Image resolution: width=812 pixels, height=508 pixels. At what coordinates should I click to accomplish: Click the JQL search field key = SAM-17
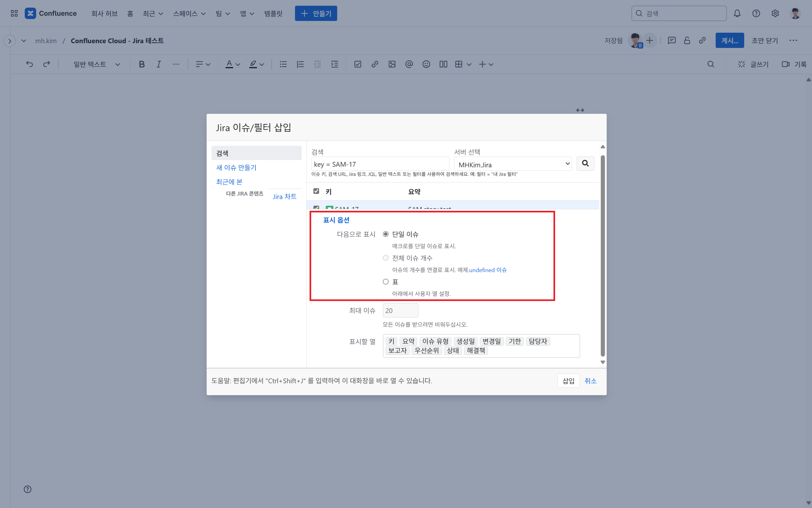(380, 164)
